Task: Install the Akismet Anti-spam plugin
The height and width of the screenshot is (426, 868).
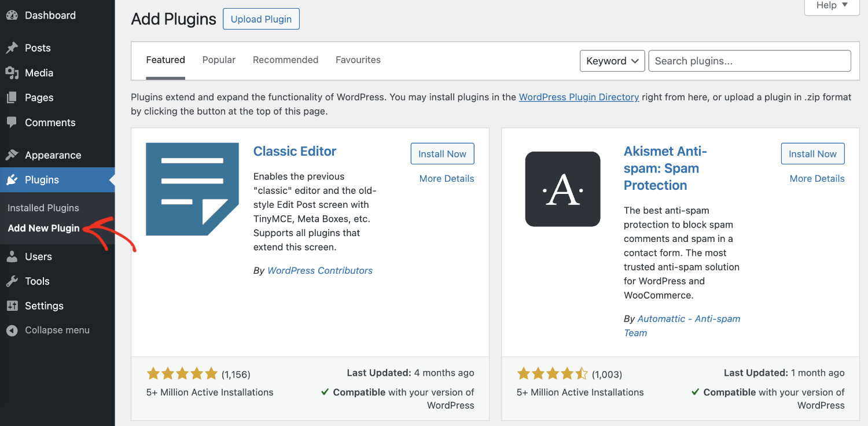Action: click(812, 153)
